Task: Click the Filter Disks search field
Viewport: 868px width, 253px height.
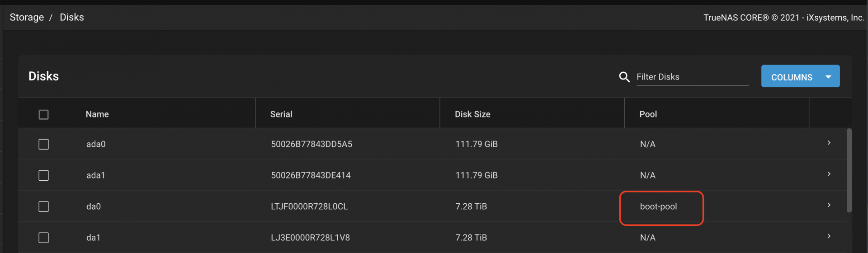Action: pyautogui.click(x=692, y=77)
